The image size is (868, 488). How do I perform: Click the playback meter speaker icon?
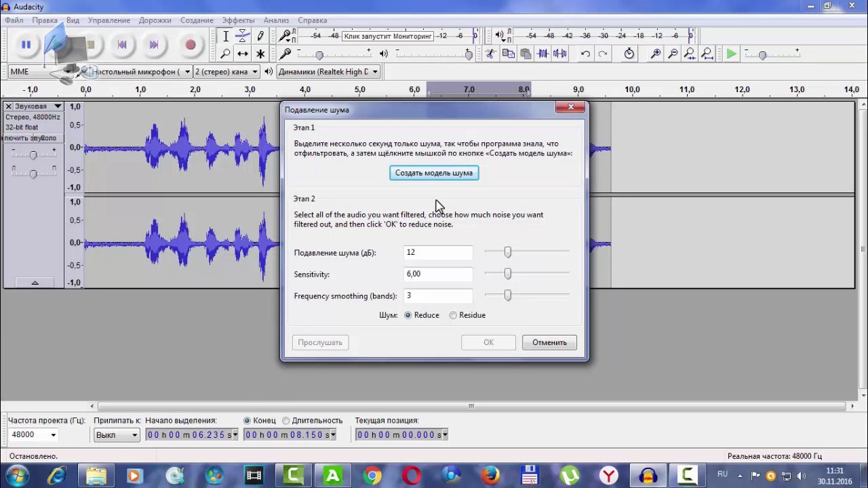pyautogui.click(x=500, y=35)
